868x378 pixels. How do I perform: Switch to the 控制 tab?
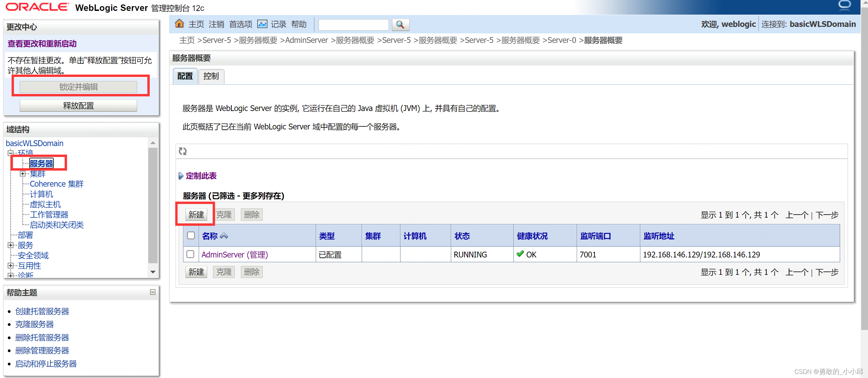211,76
